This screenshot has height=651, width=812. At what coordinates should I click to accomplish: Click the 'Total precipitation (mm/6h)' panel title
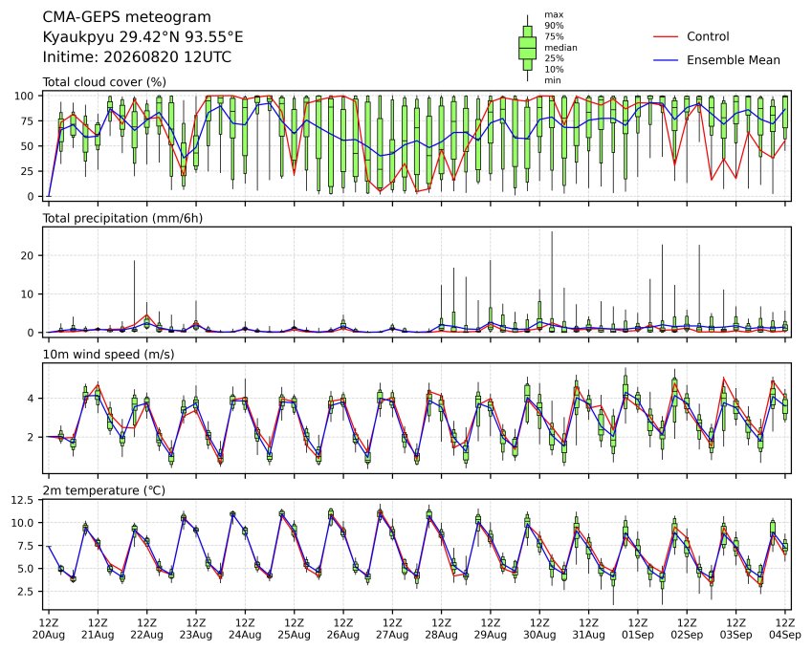[122, 218]
